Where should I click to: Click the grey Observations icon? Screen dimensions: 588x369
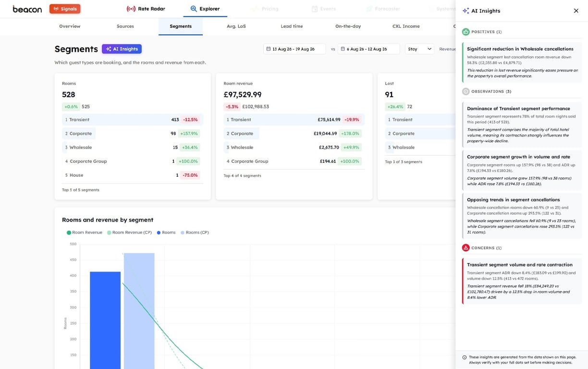click(x=465, y=91)
